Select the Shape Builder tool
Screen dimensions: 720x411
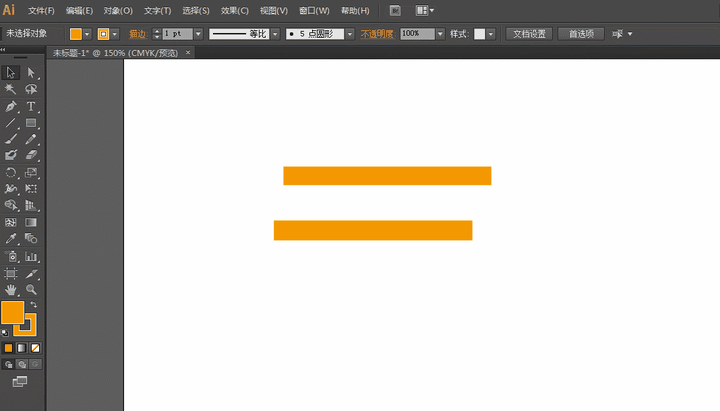(11, 205)
